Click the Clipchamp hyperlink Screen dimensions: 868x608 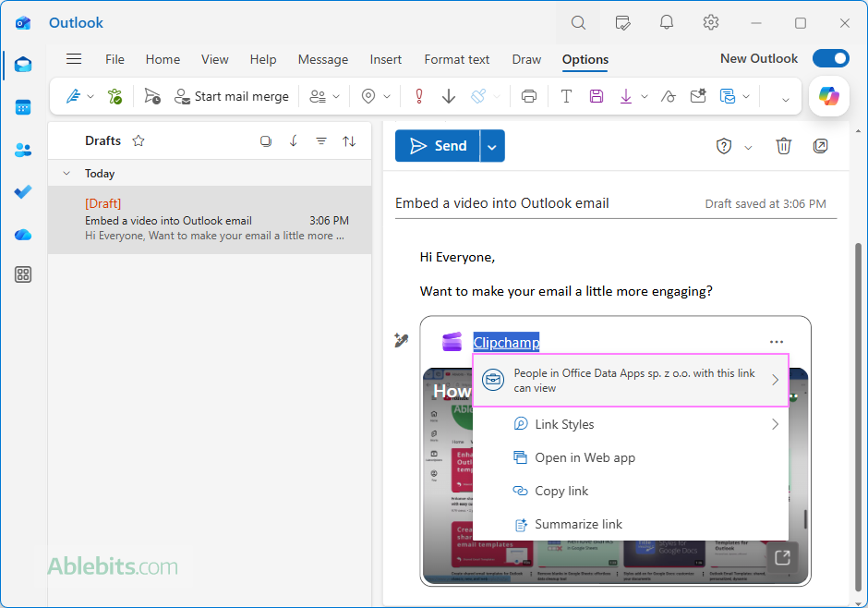click(x=506, y=343)
